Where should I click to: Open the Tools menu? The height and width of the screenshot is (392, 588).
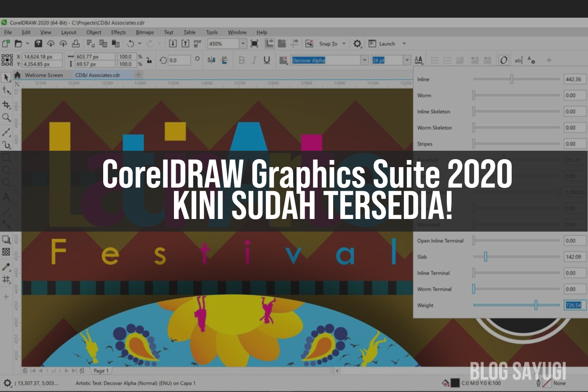212,32
